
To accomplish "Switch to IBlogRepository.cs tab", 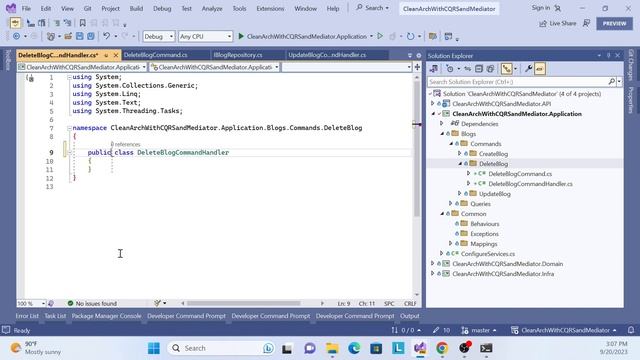I will [x=238, y=55].
